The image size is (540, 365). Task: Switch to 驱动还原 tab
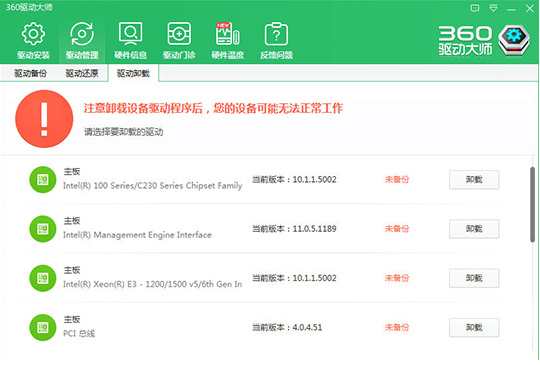(x=82, y=73)
